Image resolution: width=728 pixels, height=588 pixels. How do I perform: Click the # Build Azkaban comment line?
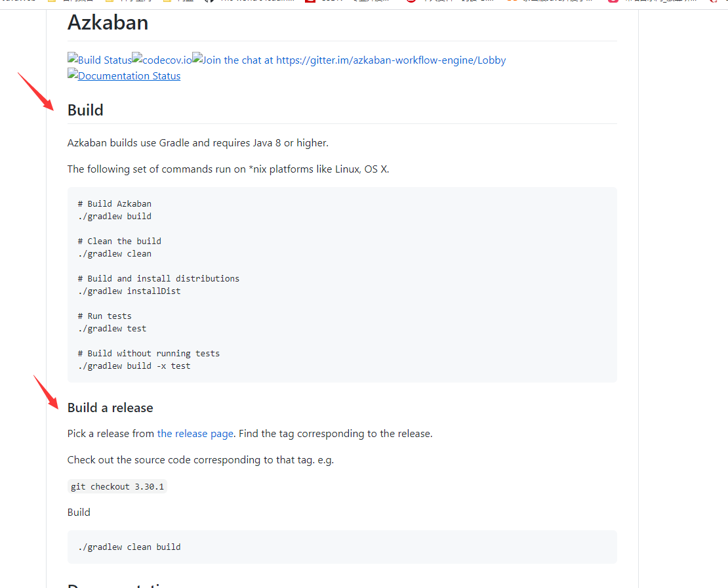[x=115, y=204]
